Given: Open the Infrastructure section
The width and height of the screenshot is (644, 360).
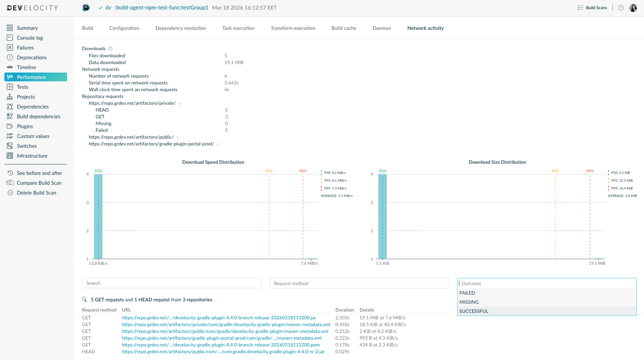Looking at the screenshot, I should coord(32,156).
